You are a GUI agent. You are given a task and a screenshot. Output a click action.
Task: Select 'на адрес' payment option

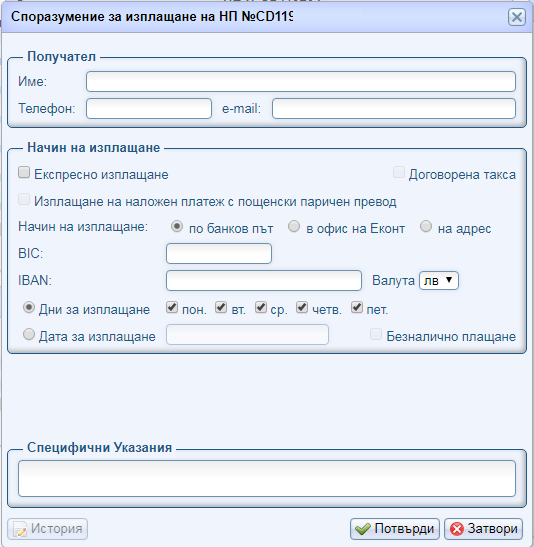426,227
